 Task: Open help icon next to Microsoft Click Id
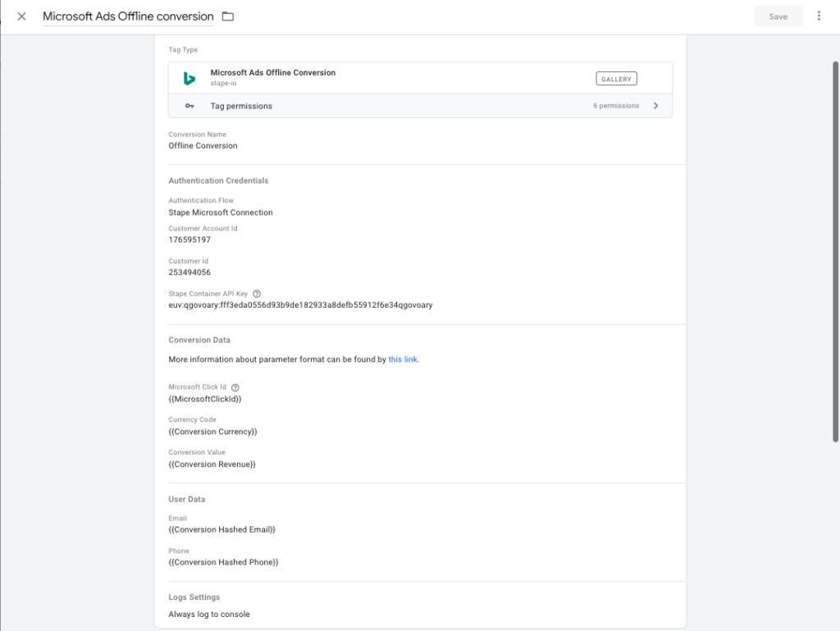click(x=235, y=387)
